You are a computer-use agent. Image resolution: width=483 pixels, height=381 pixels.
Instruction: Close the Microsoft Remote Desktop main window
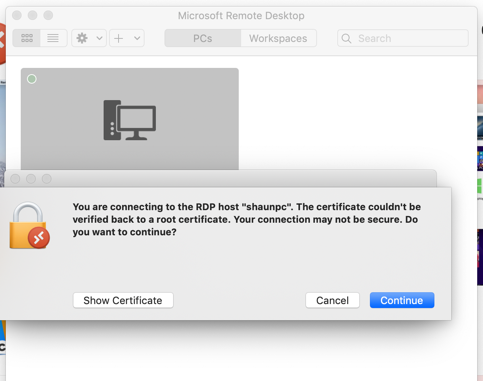coord(17,15)
